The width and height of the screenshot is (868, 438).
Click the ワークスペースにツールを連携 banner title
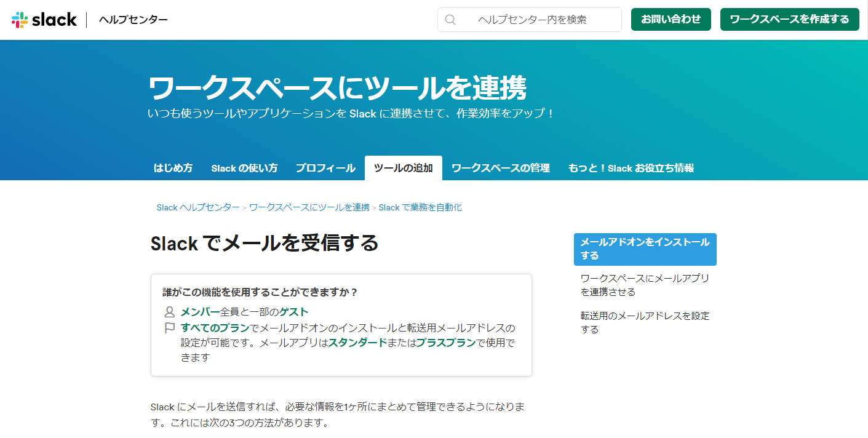tap(337, 88)
